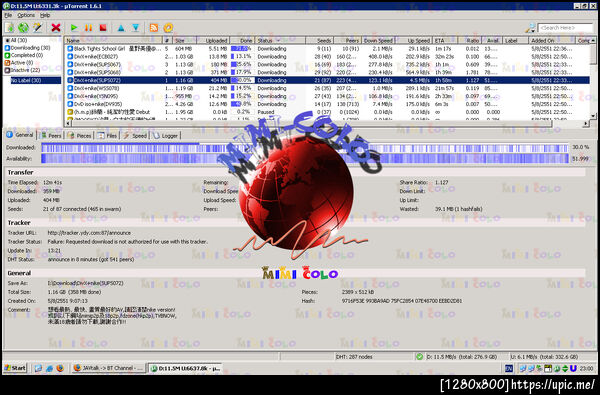This screenshot has height=395, width=600.
Task: Select the paused (h.m.p) Debut torrent row
Action: click(x=327, y=112)
